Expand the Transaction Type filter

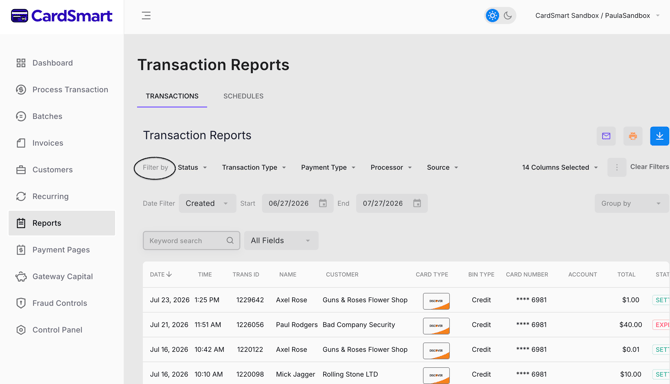(254, 167)
